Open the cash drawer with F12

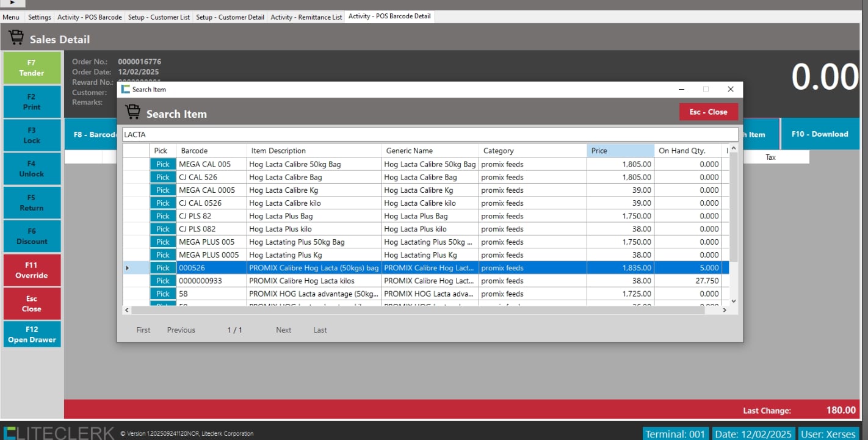coord(32,334)
